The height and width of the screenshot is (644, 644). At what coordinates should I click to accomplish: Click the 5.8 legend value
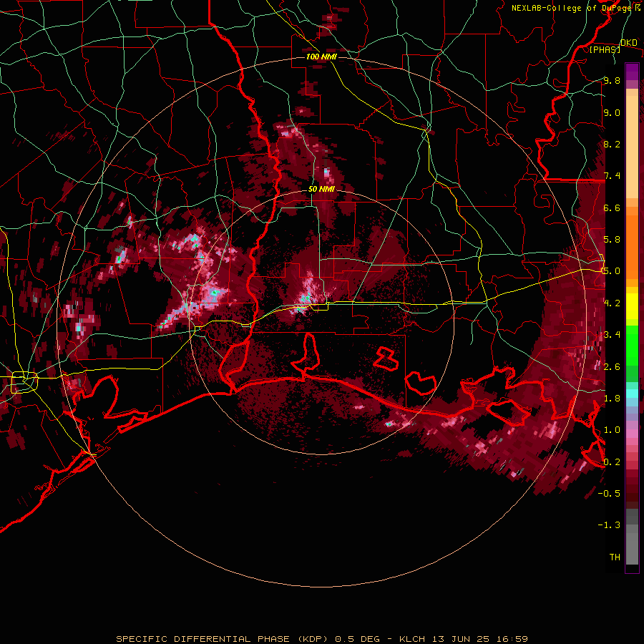pos(612,240)
